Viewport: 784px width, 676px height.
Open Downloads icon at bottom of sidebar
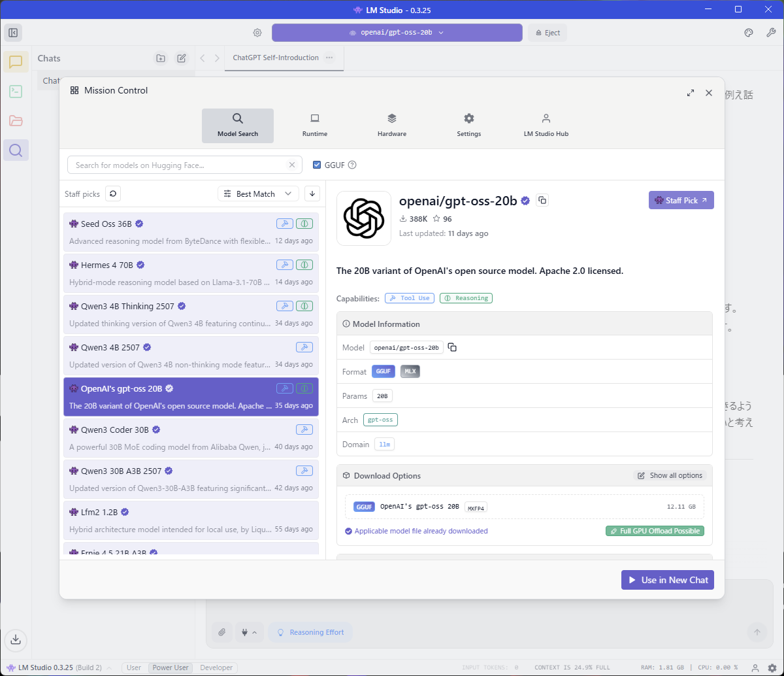(16, 639)
